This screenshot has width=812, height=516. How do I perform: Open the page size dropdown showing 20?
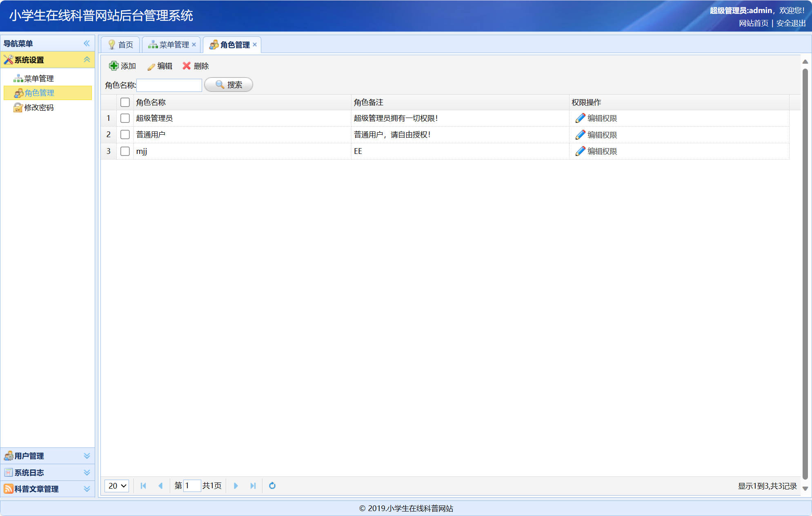pos(116,486)
